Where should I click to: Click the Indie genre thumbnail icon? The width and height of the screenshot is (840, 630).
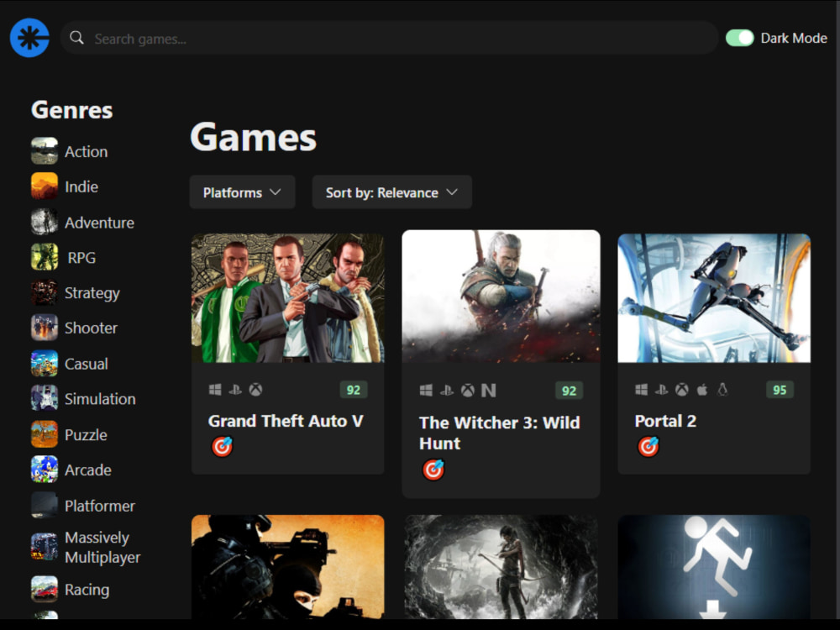pos(45,186)
